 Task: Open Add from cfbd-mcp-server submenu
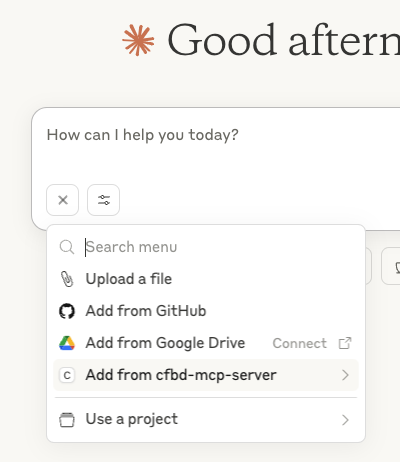click(206, 375)
